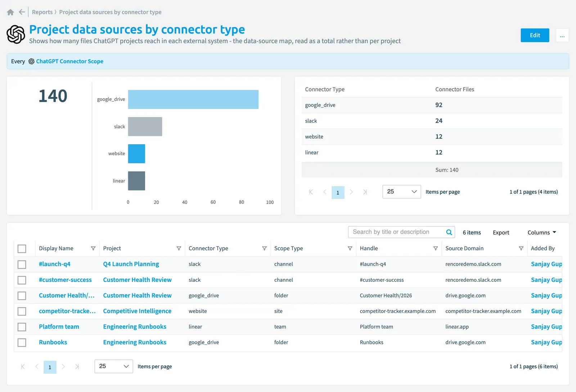Check the Runbooks row checkbox
This screenshot has height=392, width=576.
pyautogui.click(x=22, y=343)
